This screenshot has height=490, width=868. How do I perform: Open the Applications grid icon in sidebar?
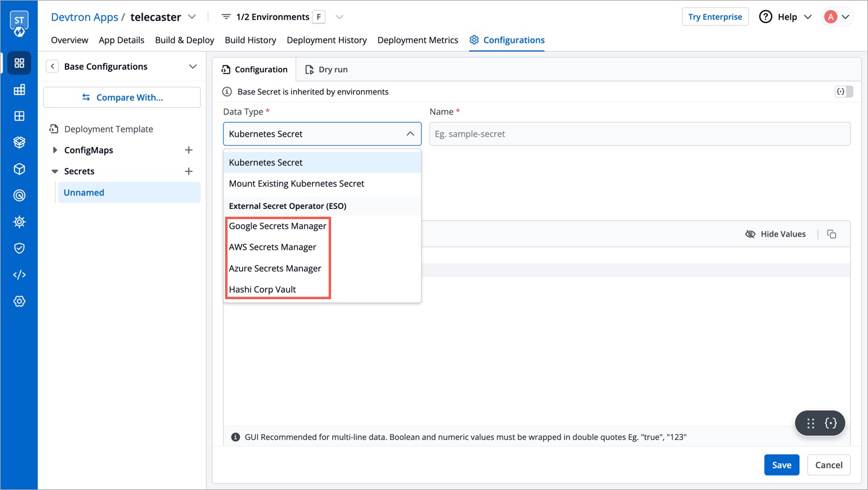tap(19, 63)
